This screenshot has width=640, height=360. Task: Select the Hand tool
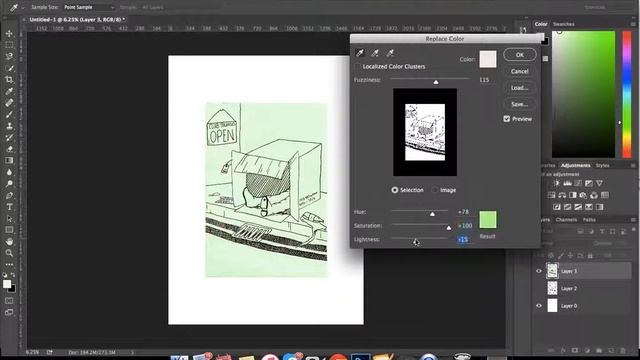[x=9, y=242]
